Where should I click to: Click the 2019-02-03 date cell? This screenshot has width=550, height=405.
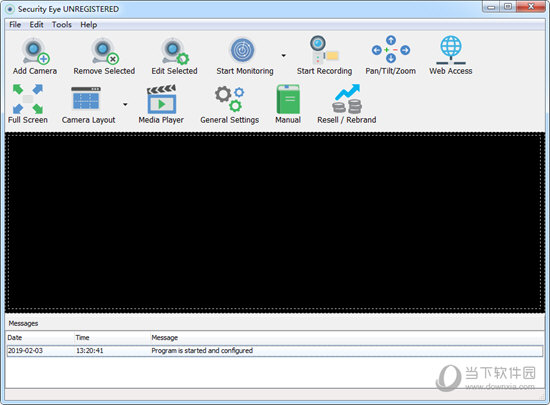[25, 351]
